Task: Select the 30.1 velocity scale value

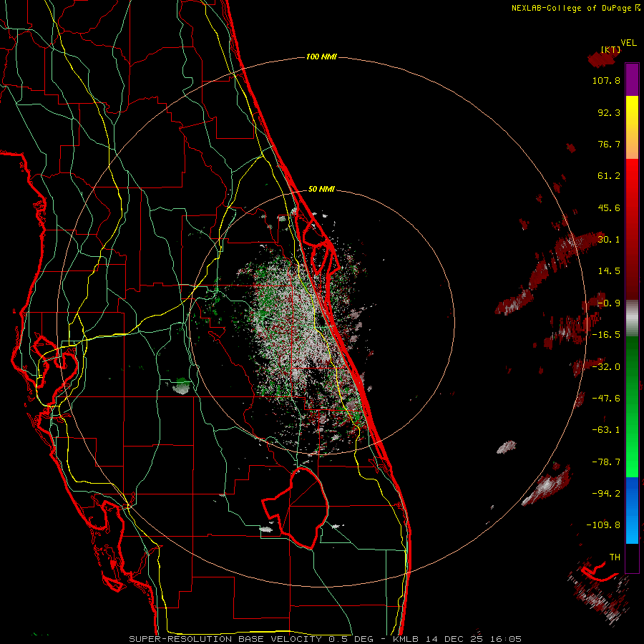Action: point(609,239)
